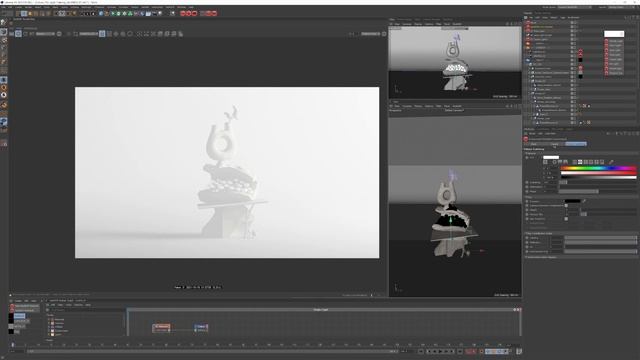Image resolution: width=640 pixels, height=360 pixels.
Task: Click the timeline playhead marker at frame start
Action: [x=13, y=345]
